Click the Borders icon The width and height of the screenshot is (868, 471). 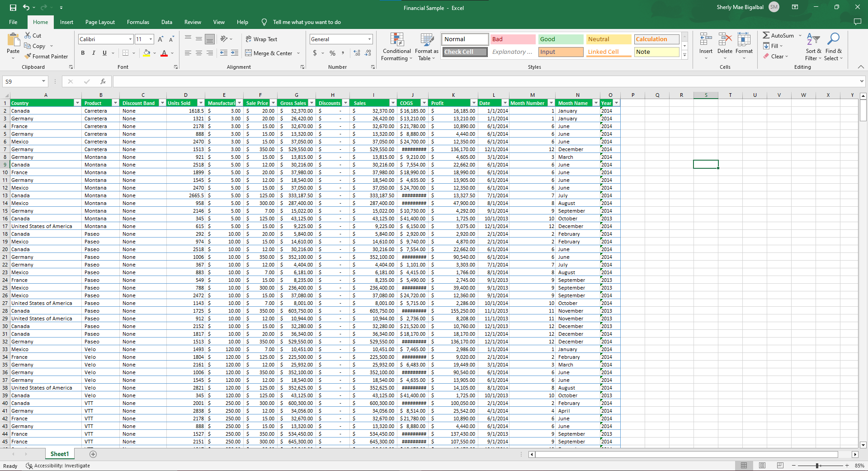tap(126, 53)
